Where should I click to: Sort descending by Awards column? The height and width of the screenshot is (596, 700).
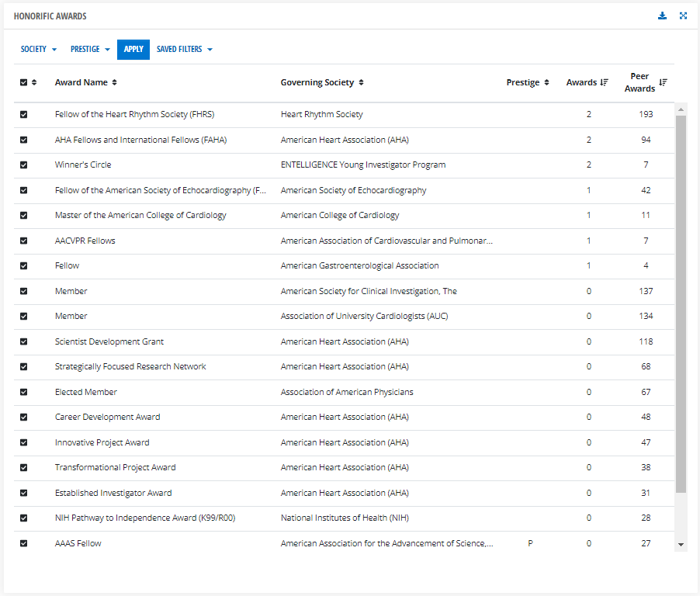pos(604,82)
